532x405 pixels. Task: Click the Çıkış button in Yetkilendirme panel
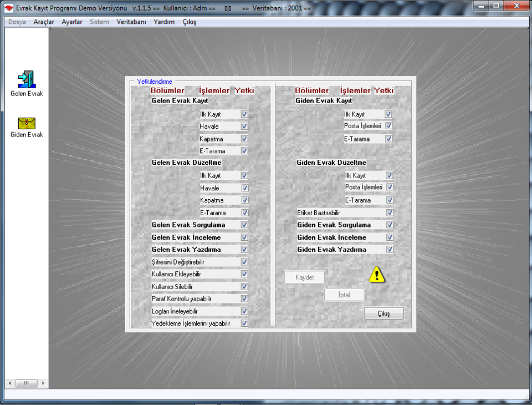pos(383,313)
